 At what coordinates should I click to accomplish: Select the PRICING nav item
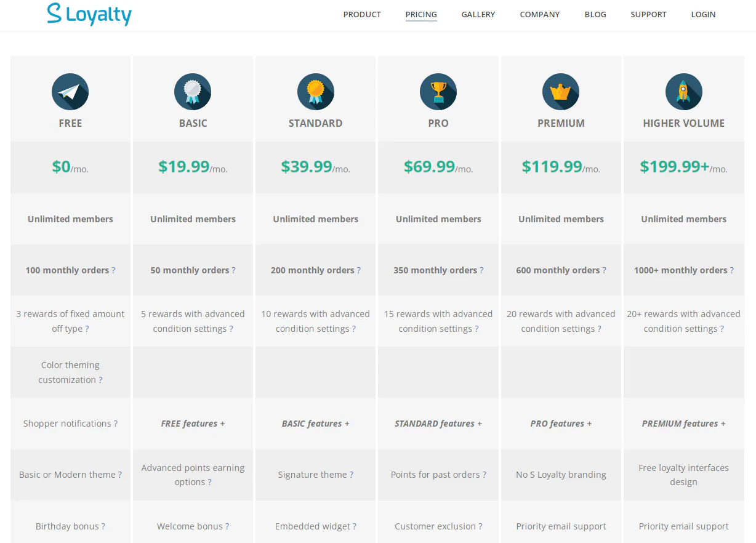(x=421, y=14)
